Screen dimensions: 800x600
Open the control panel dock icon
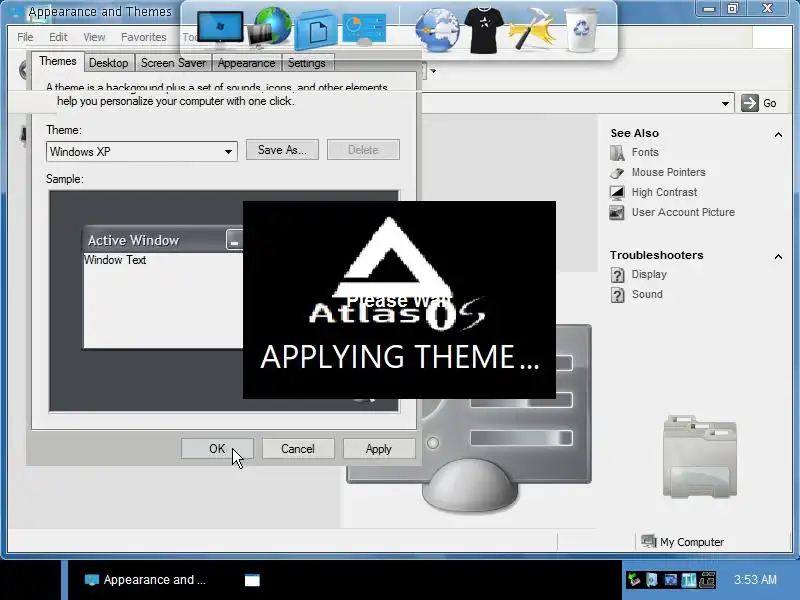pos(365,28)
